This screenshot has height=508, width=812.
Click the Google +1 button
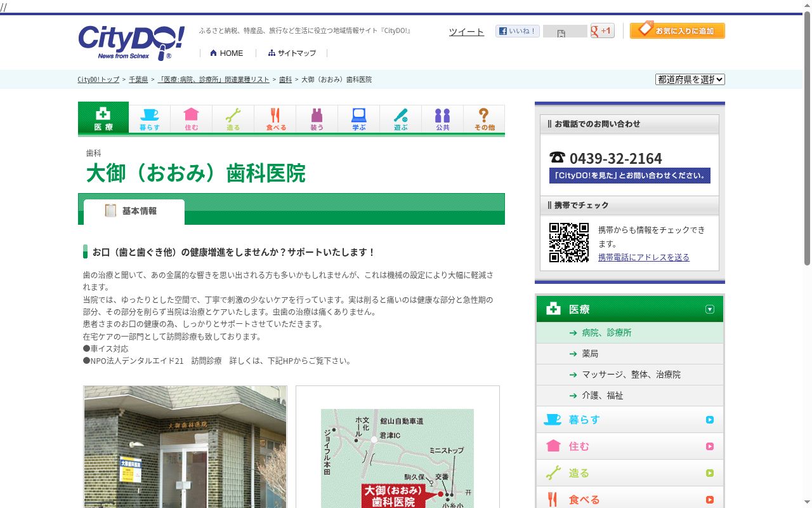click(603, 30)
